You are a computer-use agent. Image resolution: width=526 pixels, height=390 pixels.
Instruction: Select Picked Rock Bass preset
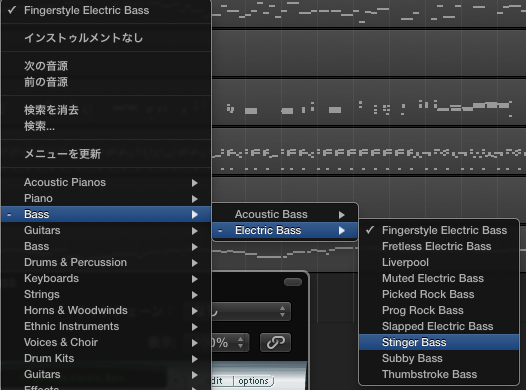click(439, 294)
